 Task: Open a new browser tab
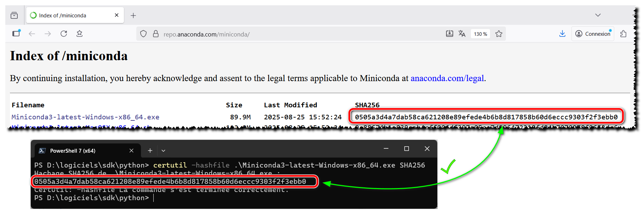pyautogui.click(x=133, y=15)
